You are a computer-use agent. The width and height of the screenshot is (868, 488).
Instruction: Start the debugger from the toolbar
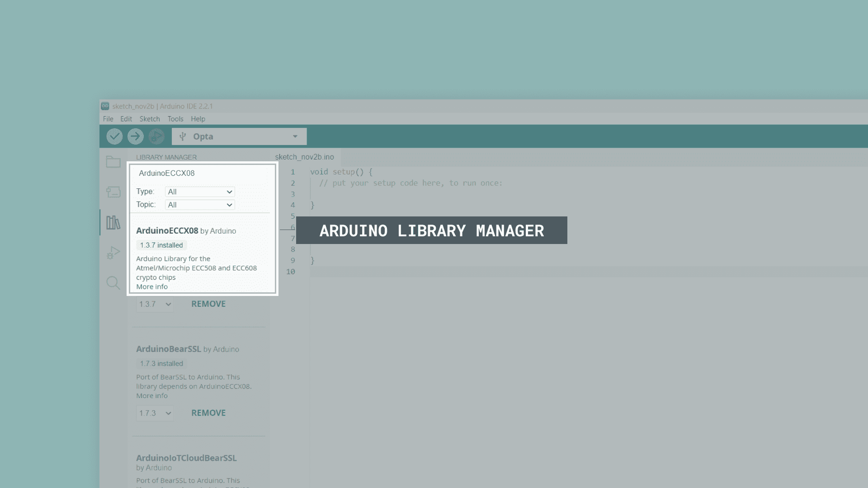[x=156, y=136]
